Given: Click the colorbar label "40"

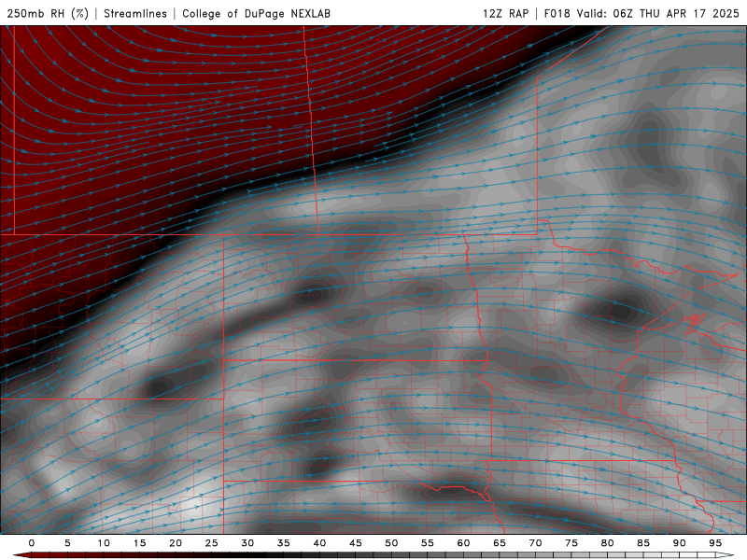Looking at the screenshot, I should [319, 543].
